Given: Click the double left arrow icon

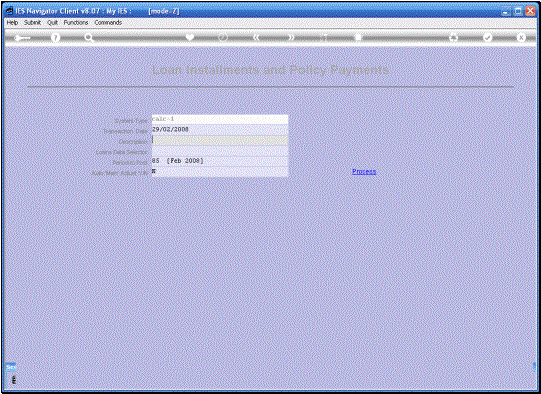Looking at the screenshot, I should pyautogui.click(x=256, y=37).
